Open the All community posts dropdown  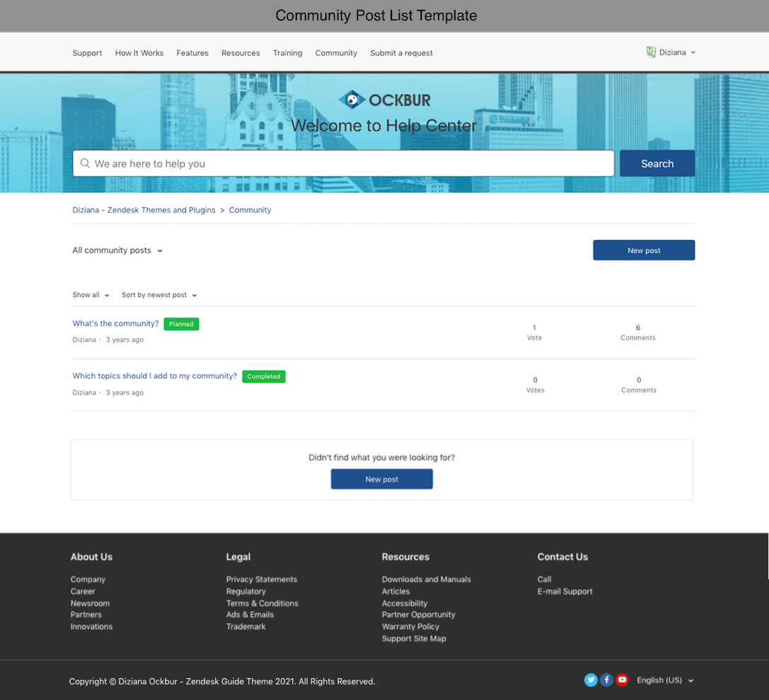(x=117, y=250)
